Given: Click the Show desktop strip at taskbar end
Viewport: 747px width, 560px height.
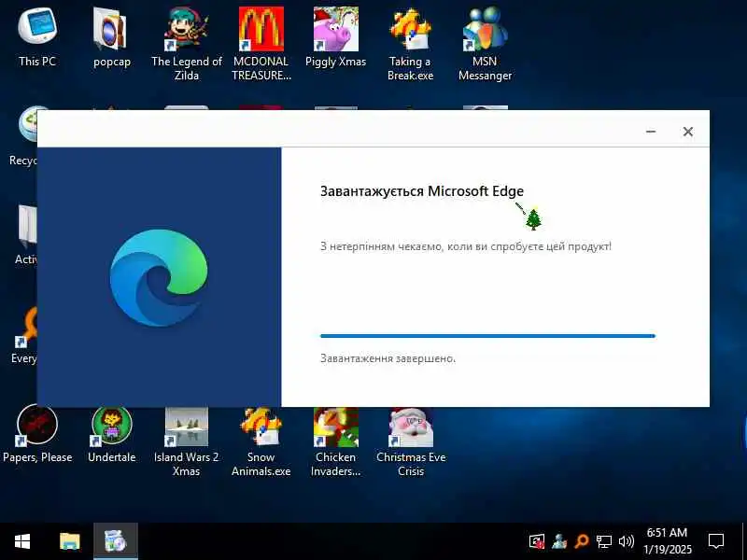Looking at the screenshot, I should (744, 541).
